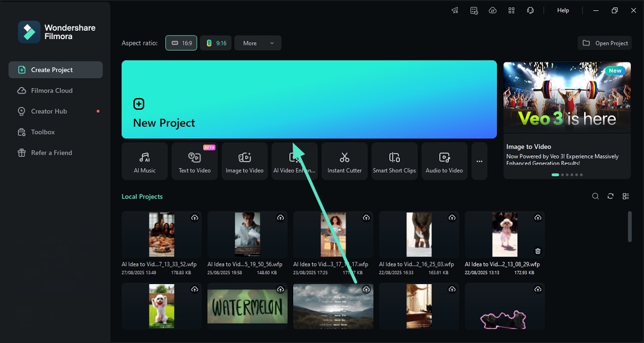Click the Aspect ratio label
This screenshot has height=343, width=644.
pos(140,43)
